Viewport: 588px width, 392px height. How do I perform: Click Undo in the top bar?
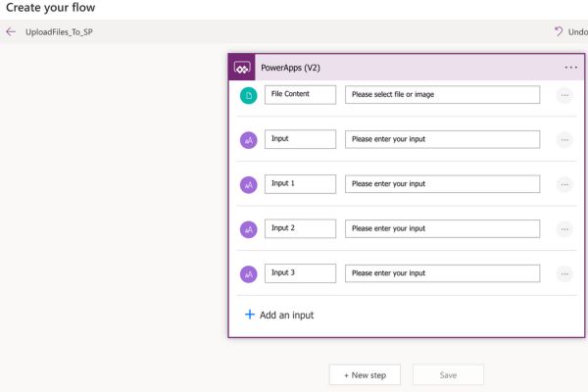pos(571,32)
